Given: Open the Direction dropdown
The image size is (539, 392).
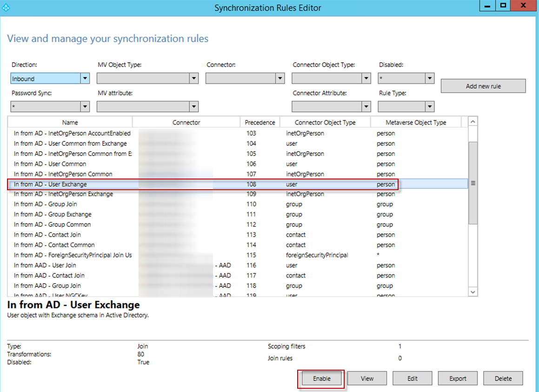Looking at the screenshot, I should click(x=85, y=78).
